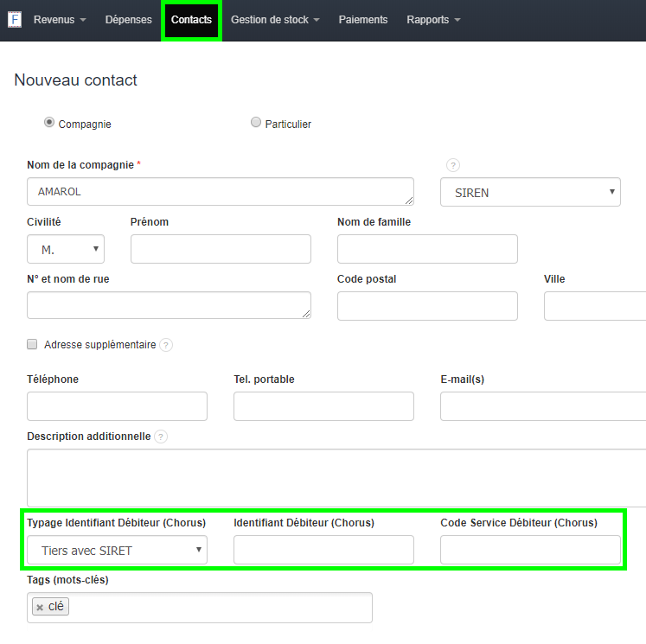
Task: Expand Typage Identifiant Débiteur dropdown
Action: pos(117,550)
